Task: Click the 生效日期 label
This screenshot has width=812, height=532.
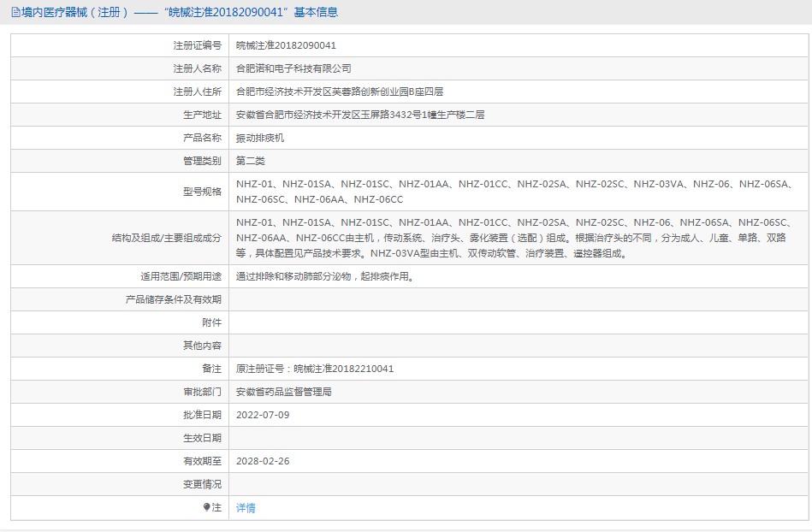Action: pos(202,438)
